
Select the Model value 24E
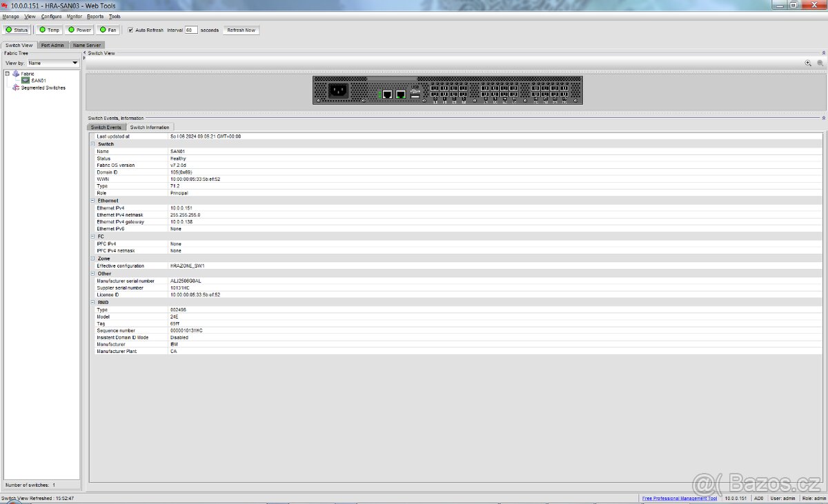175,316
